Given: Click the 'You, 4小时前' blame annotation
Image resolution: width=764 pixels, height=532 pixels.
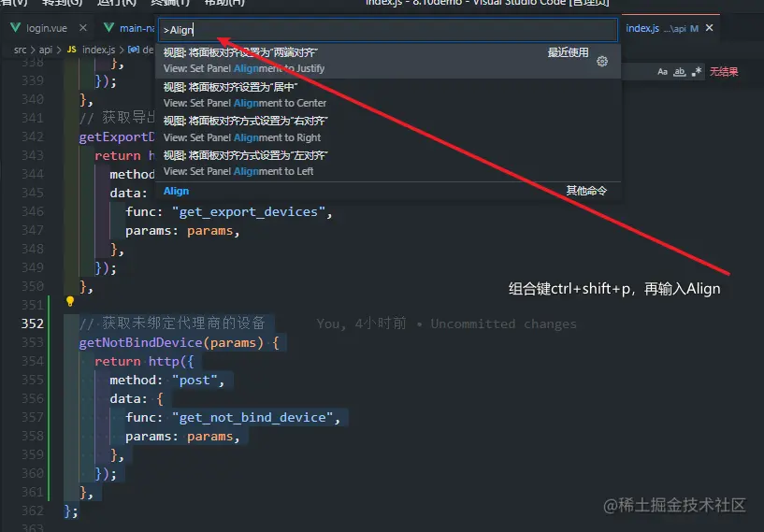Looking at the screenshot, I should [361, 324].
